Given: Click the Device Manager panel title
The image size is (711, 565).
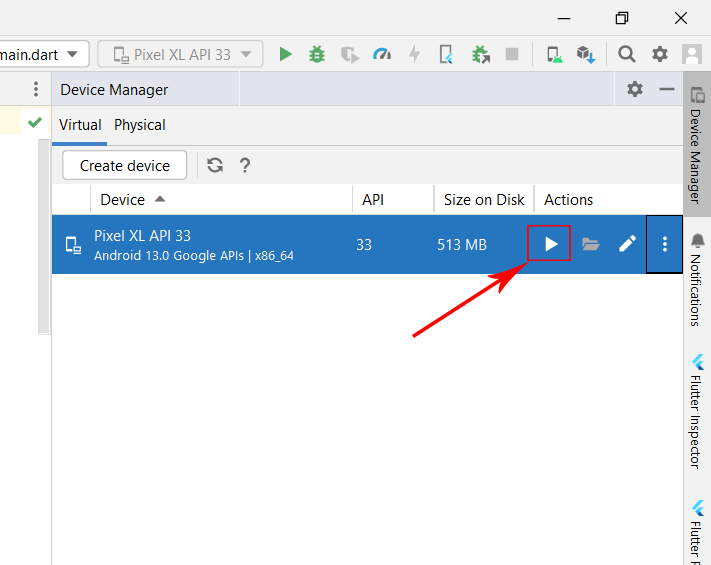Looking at the screenshot, I should (x=114, y=90).
